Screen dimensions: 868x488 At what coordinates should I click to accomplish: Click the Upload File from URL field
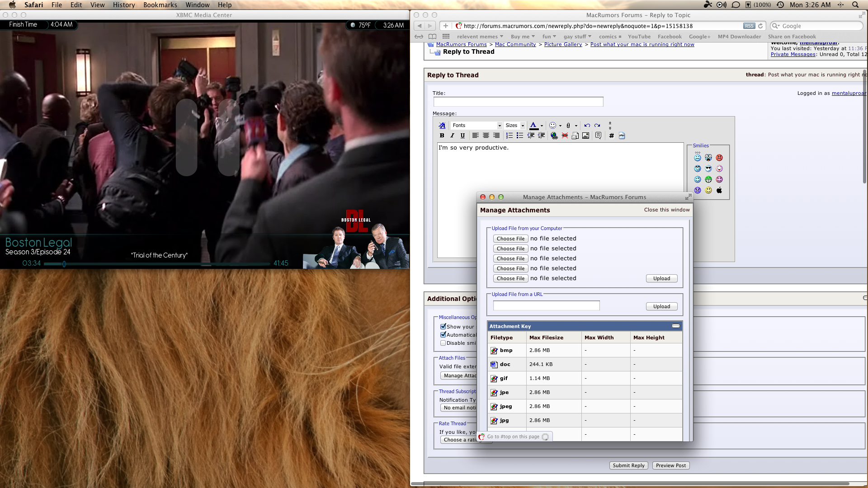point(546,306)
